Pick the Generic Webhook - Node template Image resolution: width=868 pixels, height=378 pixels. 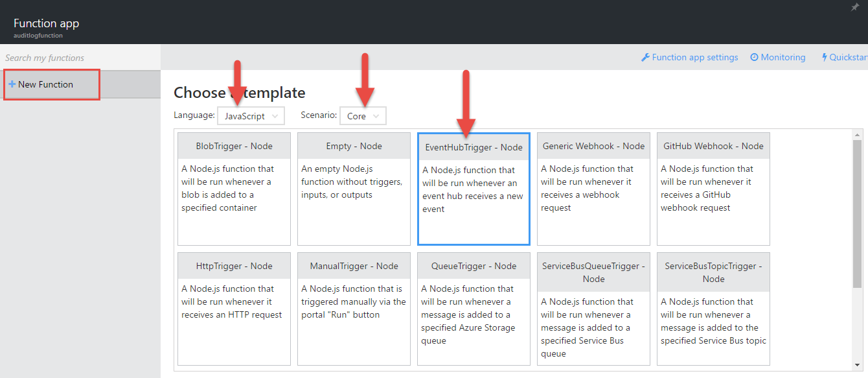(593, 189)
